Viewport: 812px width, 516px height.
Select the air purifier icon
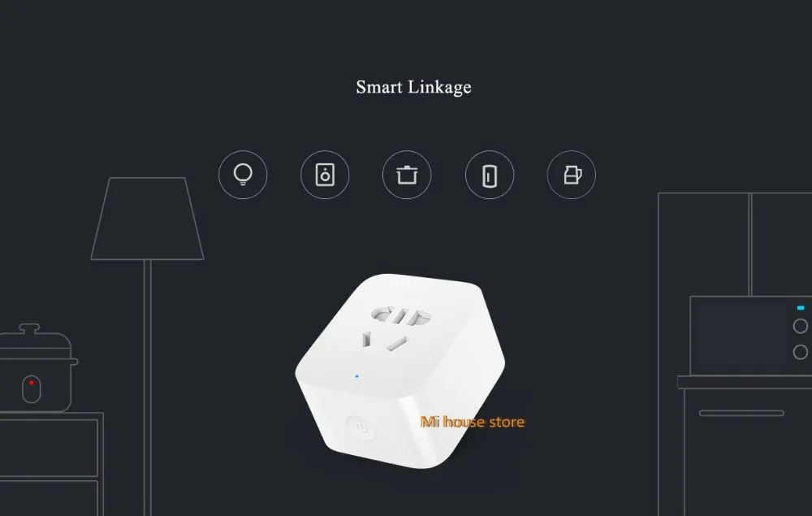click(490, 175)
